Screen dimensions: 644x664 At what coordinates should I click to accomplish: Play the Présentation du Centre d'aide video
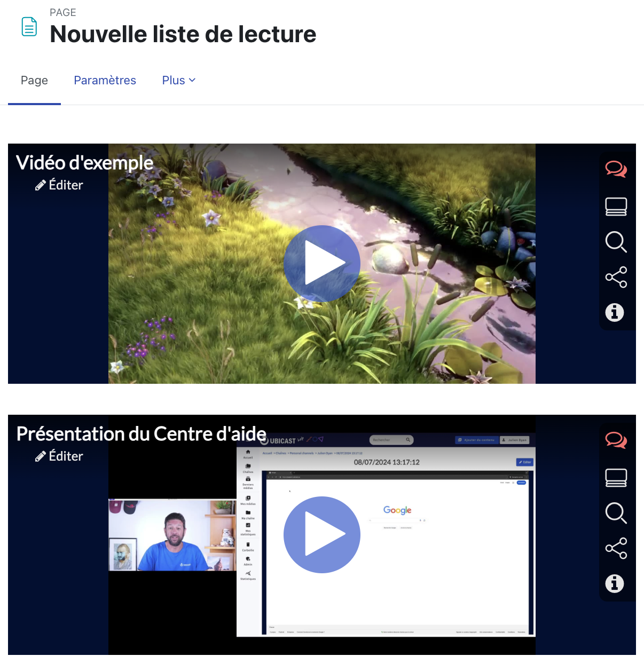click(322, 535)
